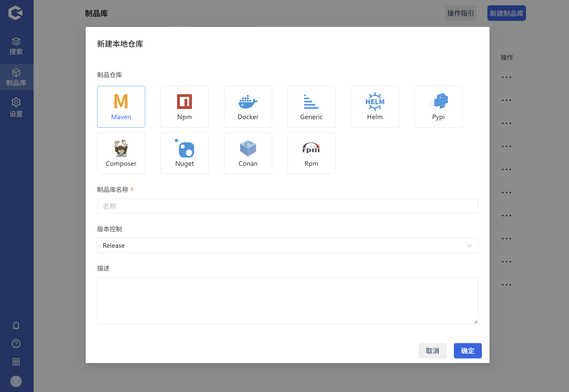Pick the Docker whale icon card
Image resolution: width=569 pixels, height=392 pixels.
248,107
